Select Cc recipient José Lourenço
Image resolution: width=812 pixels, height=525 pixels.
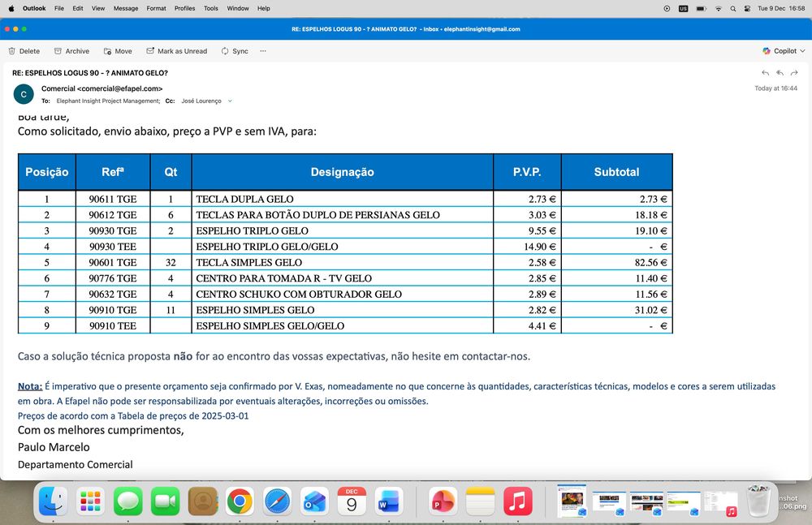point(201,101)
